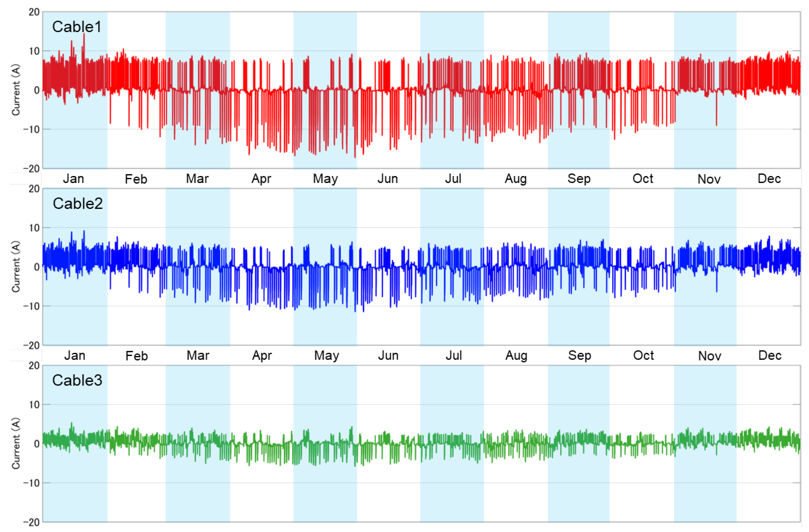Click the Sep label under Cable2 chart
809x532 pixels.
pos(580,355)
